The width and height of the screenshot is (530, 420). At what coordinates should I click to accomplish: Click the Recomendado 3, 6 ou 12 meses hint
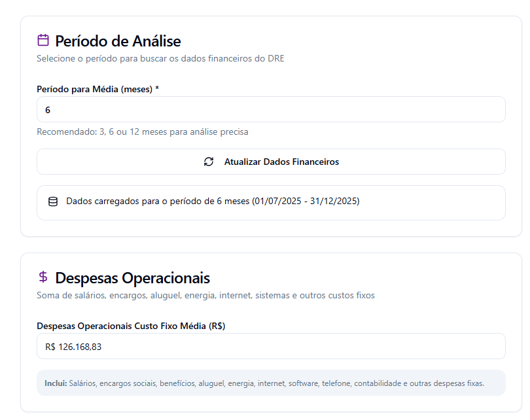(x=142, y=131)
